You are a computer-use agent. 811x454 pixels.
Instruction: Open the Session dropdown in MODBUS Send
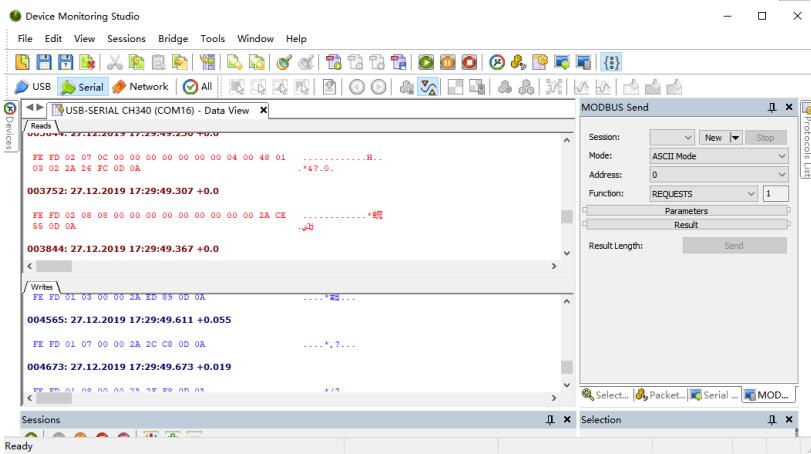(x=671, y=138)
